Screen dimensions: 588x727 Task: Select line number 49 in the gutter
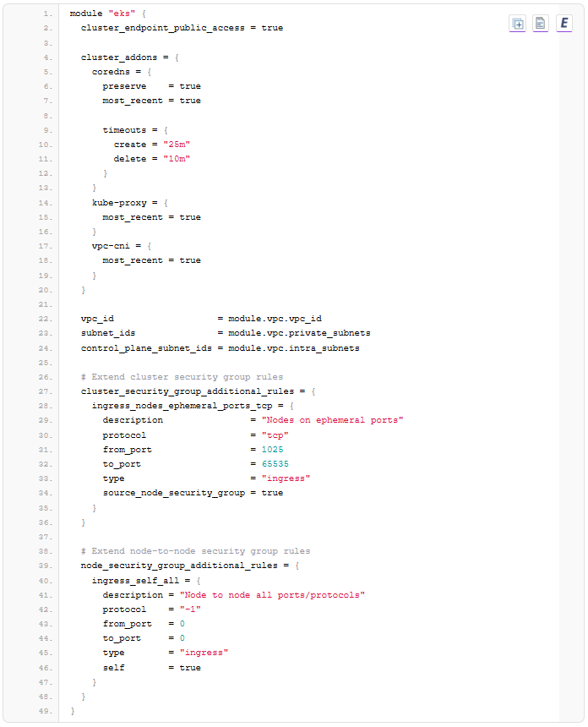tap(46, 711)
